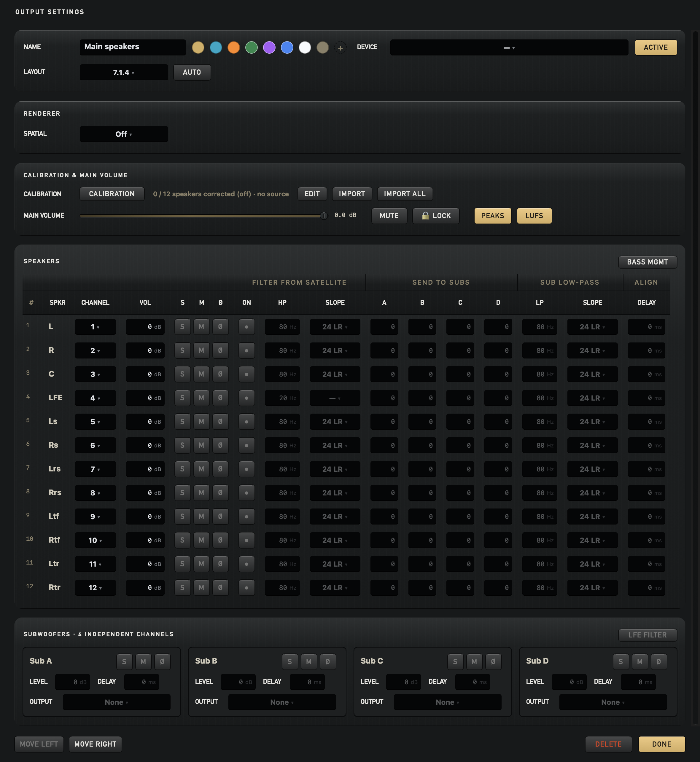Mute Sub A

click(143, 662)
